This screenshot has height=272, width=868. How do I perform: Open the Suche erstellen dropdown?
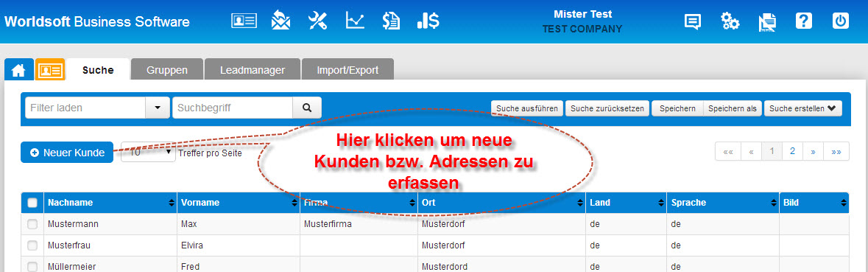pyautogui.click(x=802, y=108)
